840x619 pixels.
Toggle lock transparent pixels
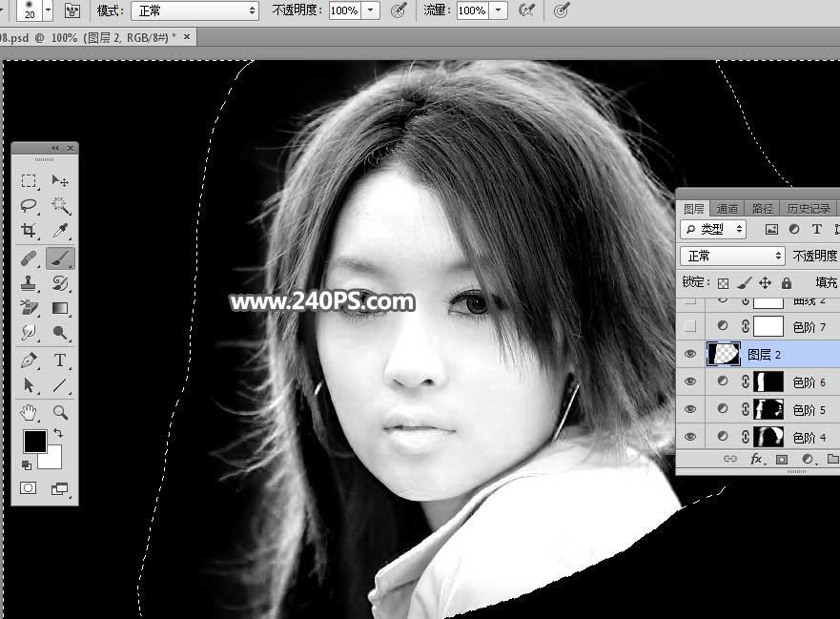click(724, 283)
